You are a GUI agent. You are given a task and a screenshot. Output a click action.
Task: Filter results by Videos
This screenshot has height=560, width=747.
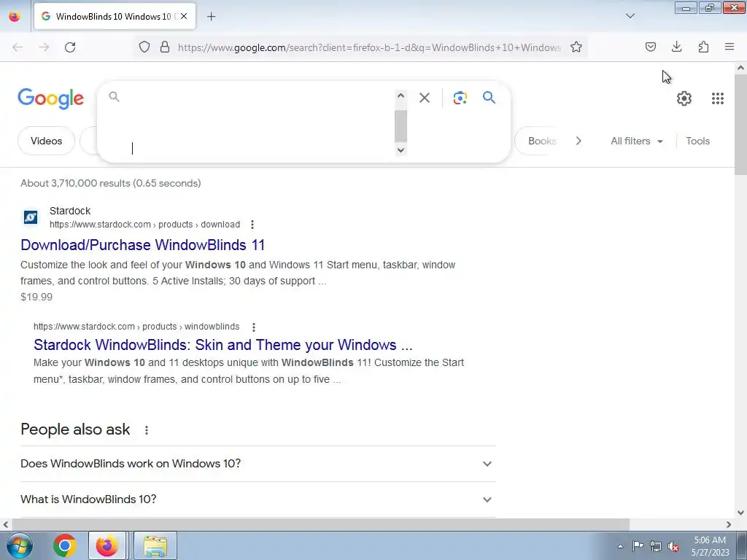tap(46, 141)
